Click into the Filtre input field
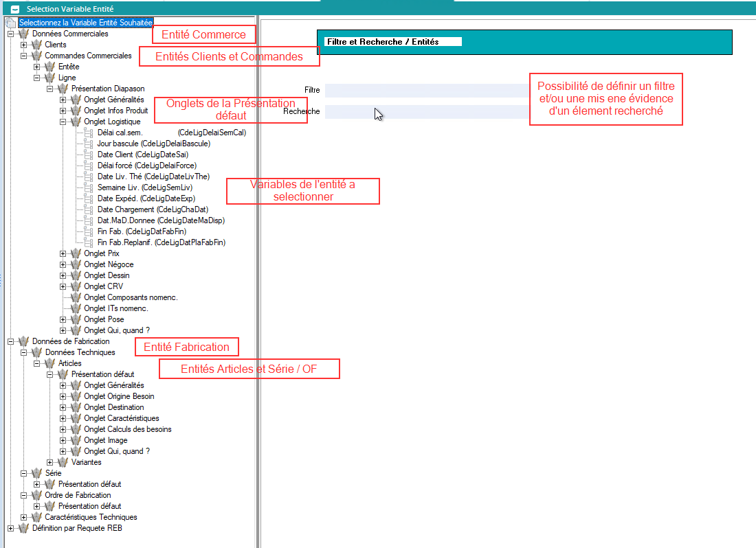756x548 pixels. (426, 90)
